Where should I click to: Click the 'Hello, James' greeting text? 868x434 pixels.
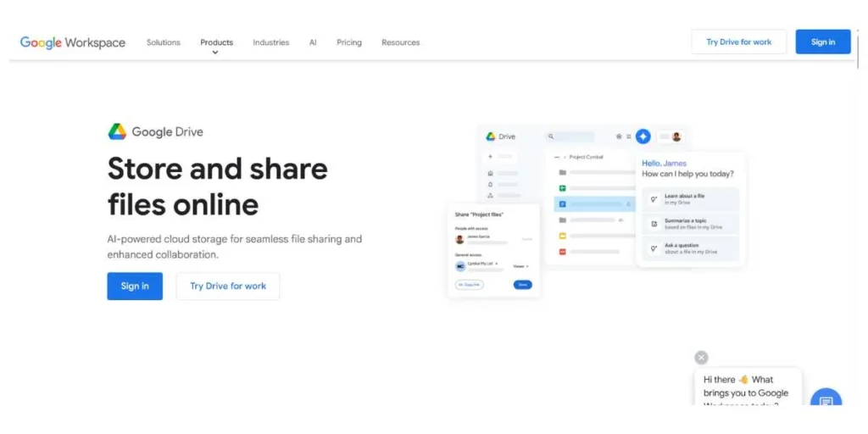(x=664, y=164)
